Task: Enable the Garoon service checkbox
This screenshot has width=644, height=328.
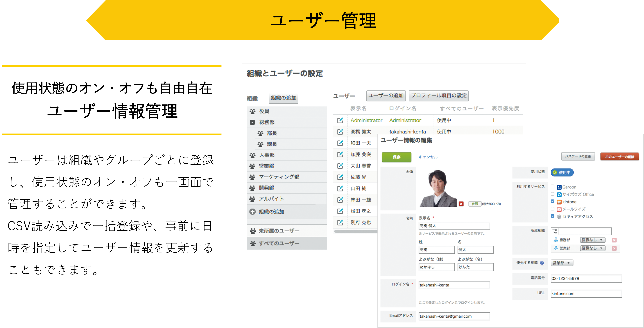Action: 552,187
